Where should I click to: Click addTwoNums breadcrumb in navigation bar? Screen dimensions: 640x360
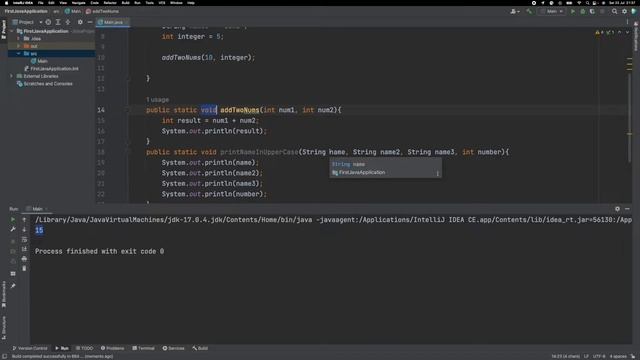tap(102, 11)
